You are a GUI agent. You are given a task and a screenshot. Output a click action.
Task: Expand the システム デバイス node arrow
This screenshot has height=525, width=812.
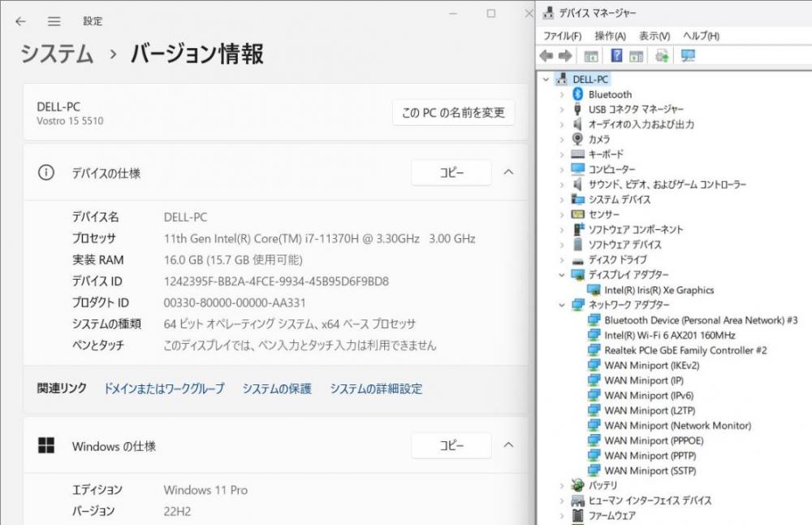[562, 200]
